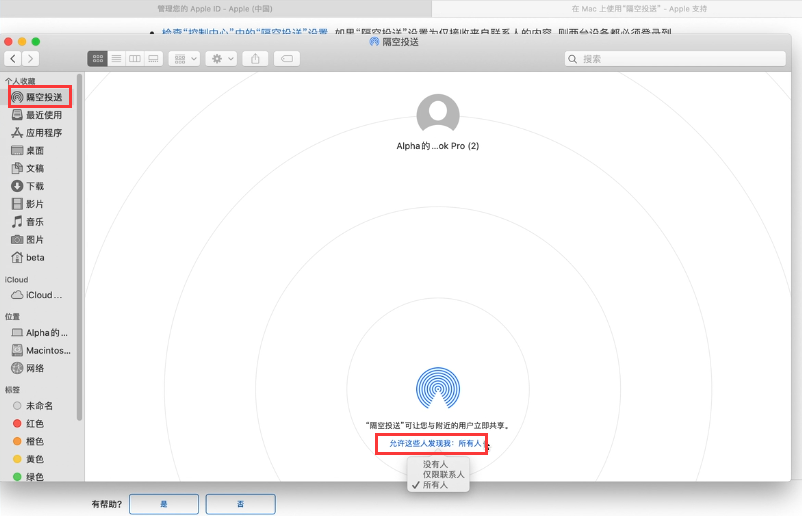
Task: Go forward with the Finder forward arrow
Action: (x=30, y=59)
